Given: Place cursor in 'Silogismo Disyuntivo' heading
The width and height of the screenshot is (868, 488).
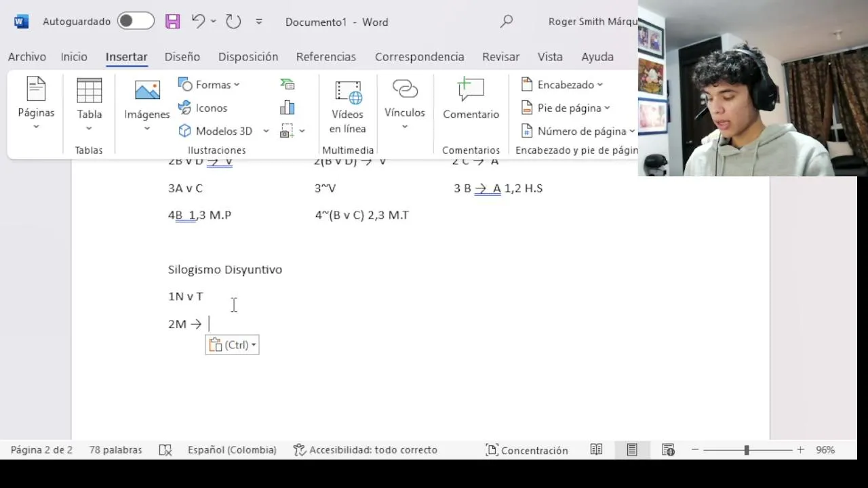Looking at the screenshot, I should point(225,270).
